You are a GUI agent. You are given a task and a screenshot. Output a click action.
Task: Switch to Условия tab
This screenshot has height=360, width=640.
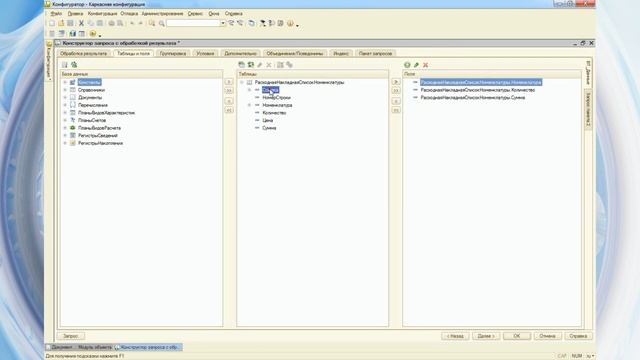[205, 53]
